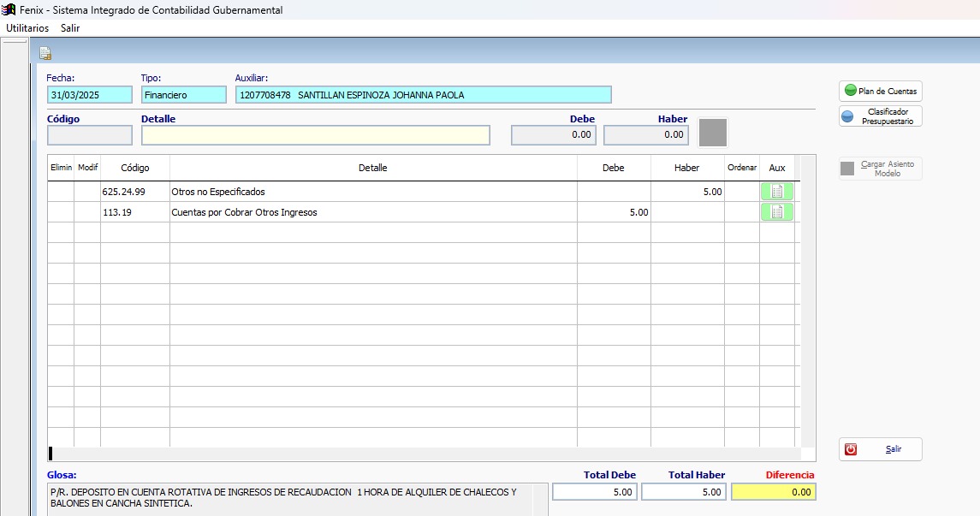
Task: Click the document icon in the top toolbar
Action: coord(45,54)
